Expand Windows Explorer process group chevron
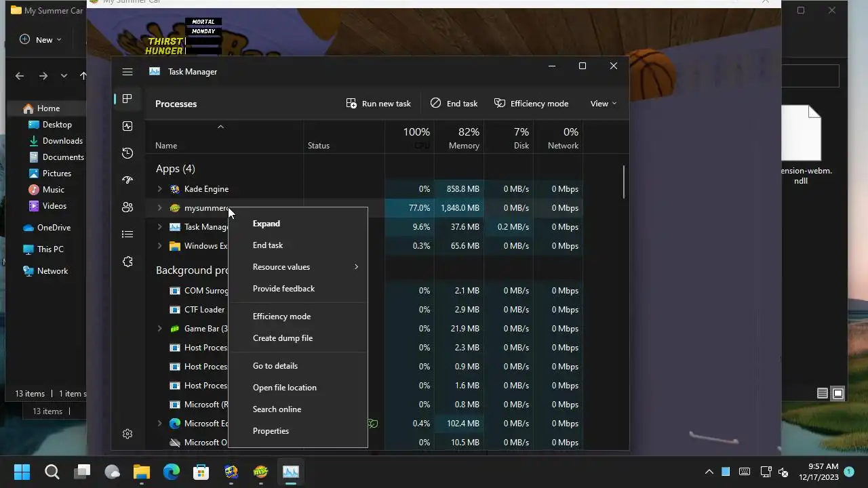868x488 pixels. [160, 246]
